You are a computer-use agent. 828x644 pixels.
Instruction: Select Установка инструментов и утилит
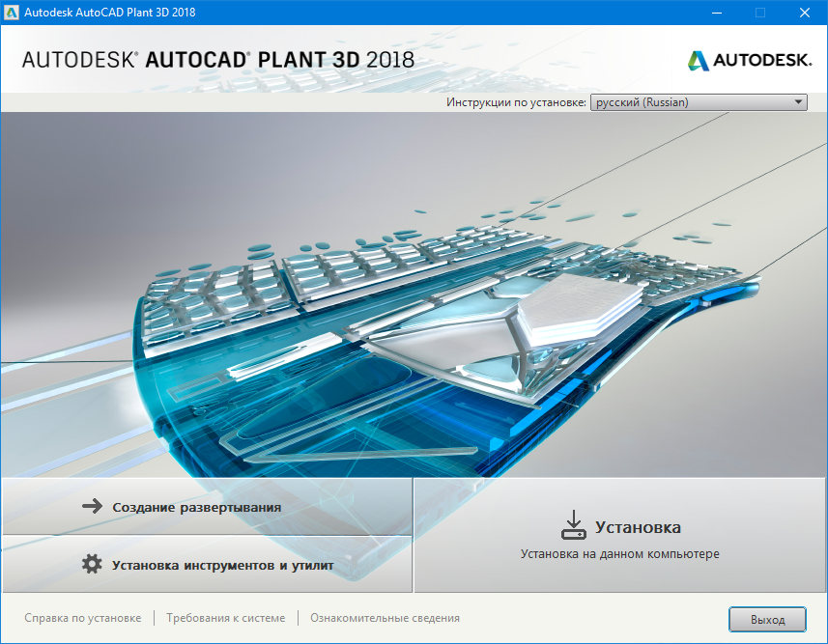pyautogui.click(x=208, y=564)
